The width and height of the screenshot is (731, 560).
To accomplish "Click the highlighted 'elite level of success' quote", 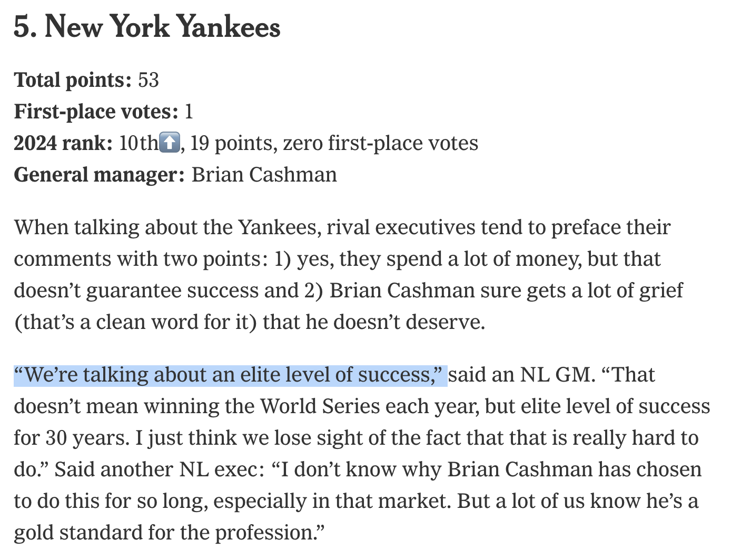I will 230,375.
